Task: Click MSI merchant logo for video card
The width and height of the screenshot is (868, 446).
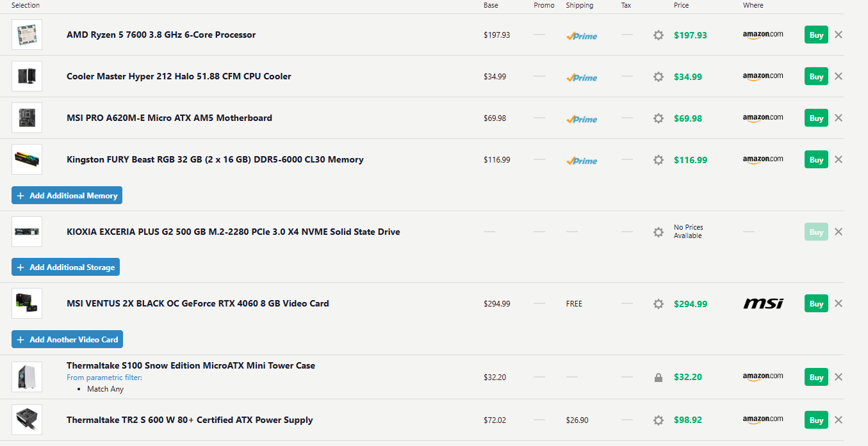Action: tap(763, 303)
